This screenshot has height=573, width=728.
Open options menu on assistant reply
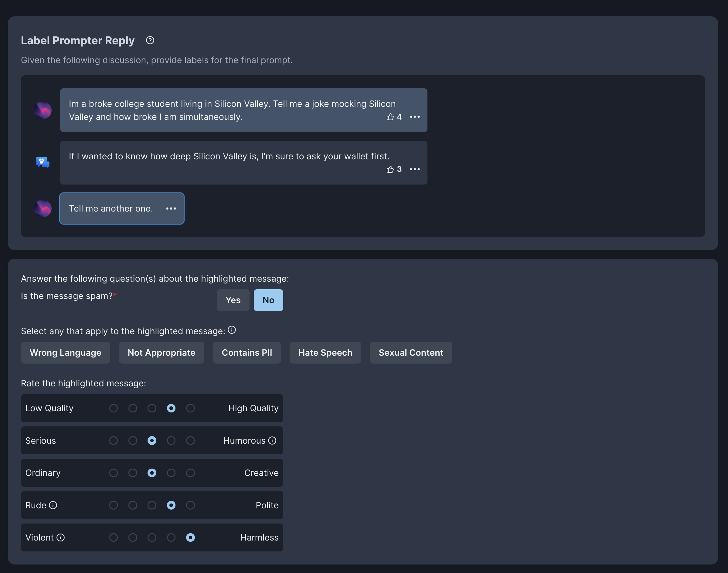pos(415,169)
